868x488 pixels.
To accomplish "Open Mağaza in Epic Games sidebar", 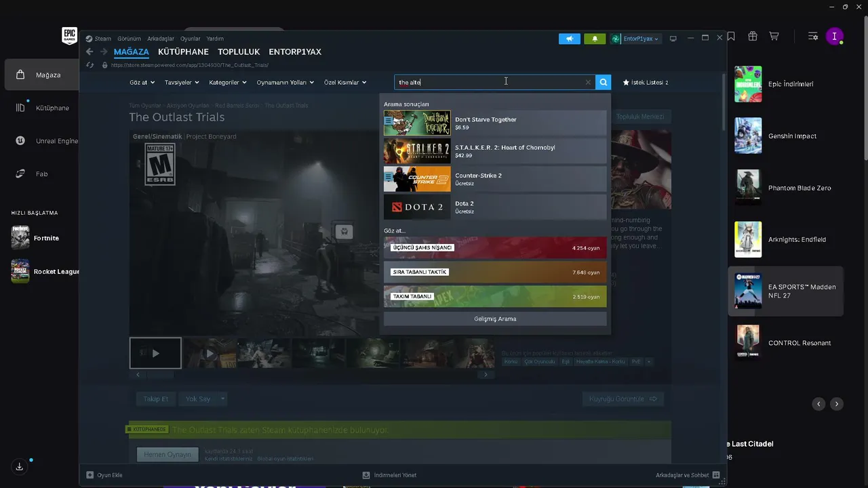I will tap(42, 75).
